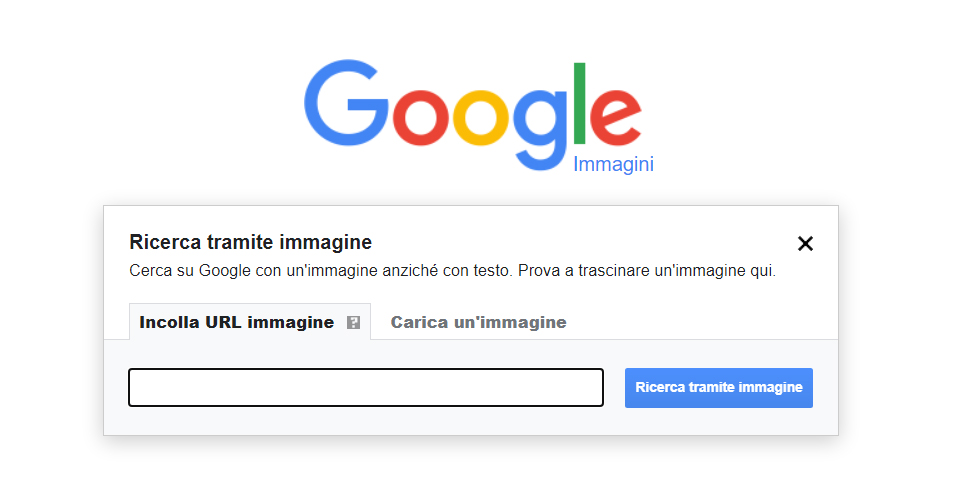
Task: Select the Incolla URL immagine tab
Action: pyautogui.click(x=237, y=322)
